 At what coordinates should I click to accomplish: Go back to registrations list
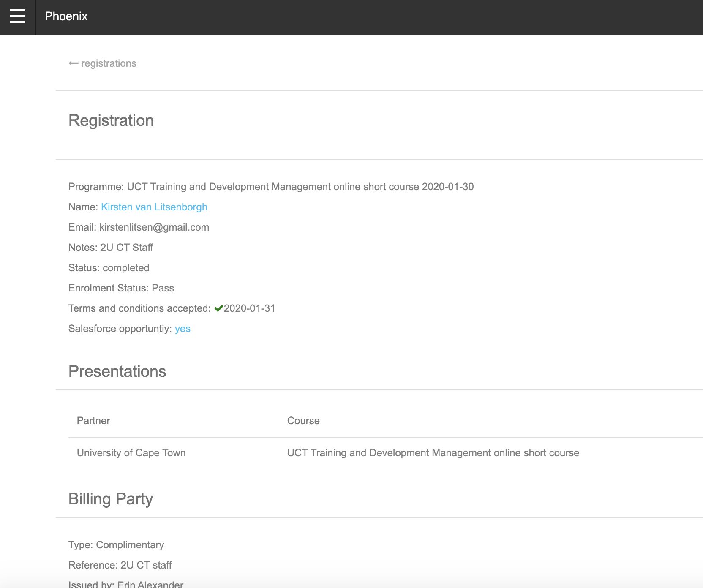[109, 63]
